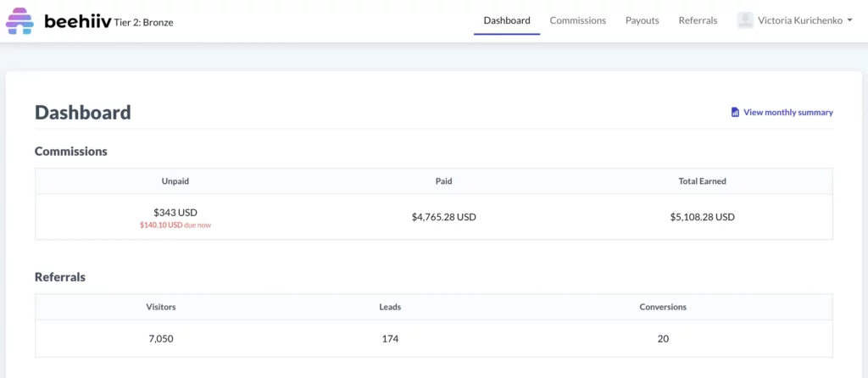
Task: Open the View monthly summary link
Action: pos(787,112)
